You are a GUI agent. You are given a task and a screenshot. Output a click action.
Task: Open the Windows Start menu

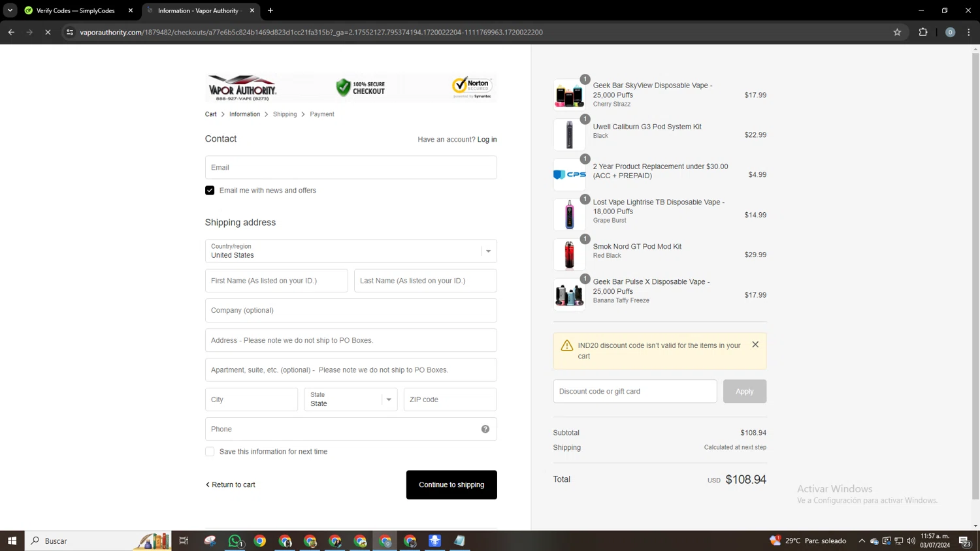pos(12,541)
